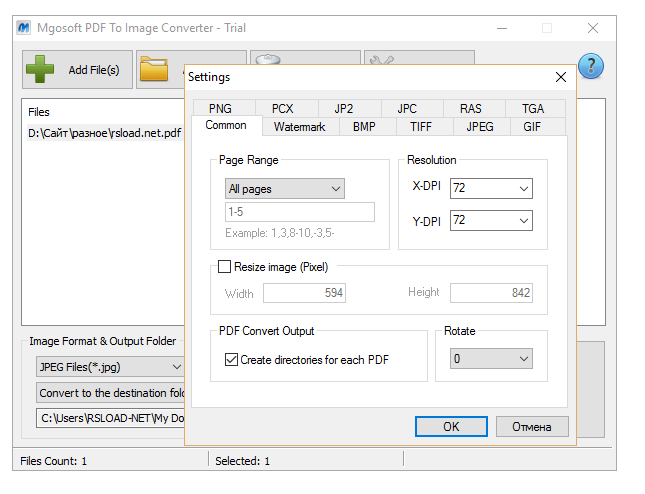Open the Watermark tab
The image size is (645, 494).
click(300, 127)
